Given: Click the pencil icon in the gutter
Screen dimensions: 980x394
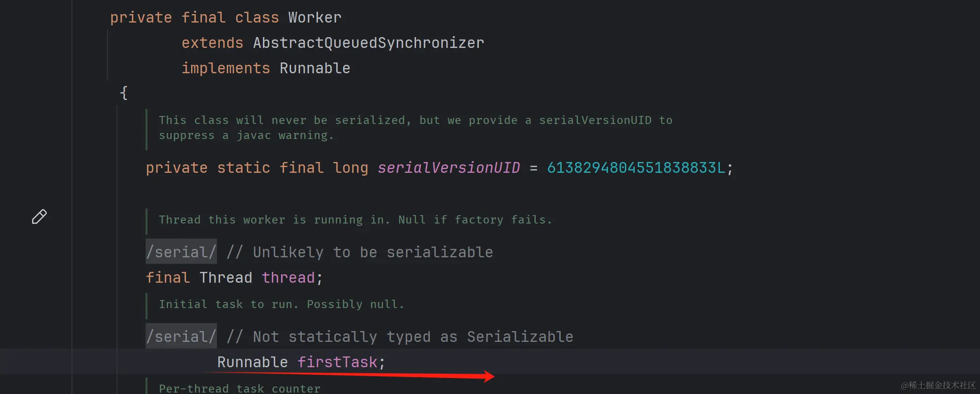Looking at the screenshot, I should (x=39, y=216).
